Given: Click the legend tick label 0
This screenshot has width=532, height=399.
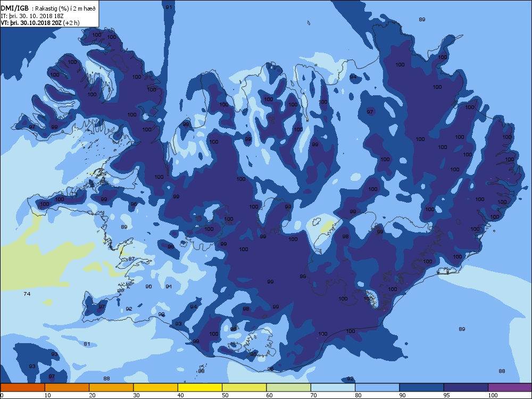Looking at the screenshot, I should pos(2,395).
